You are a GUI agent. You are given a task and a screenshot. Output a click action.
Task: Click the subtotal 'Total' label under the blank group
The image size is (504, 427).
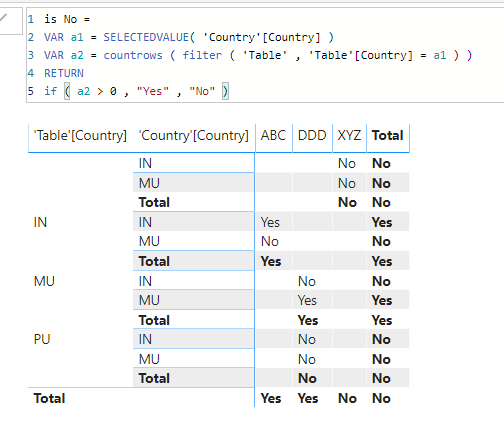pos(154,202)
